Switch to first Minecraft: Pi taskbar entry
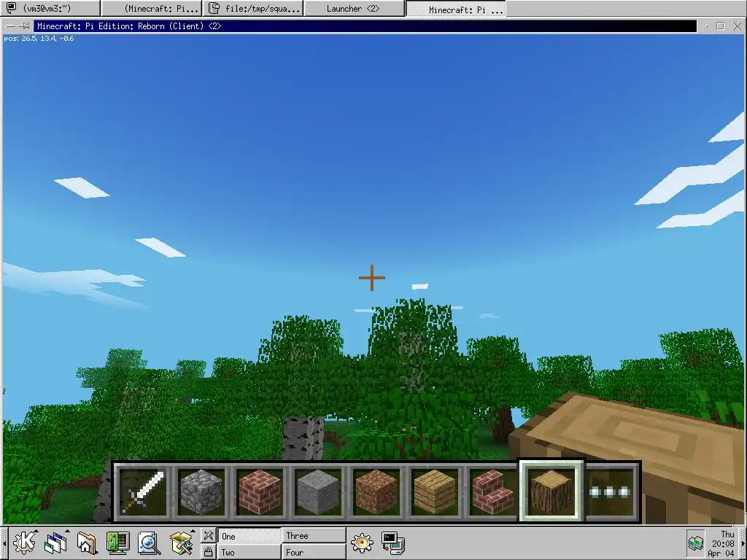The width and height of the screenshot is (747, 560). [152, 9]
